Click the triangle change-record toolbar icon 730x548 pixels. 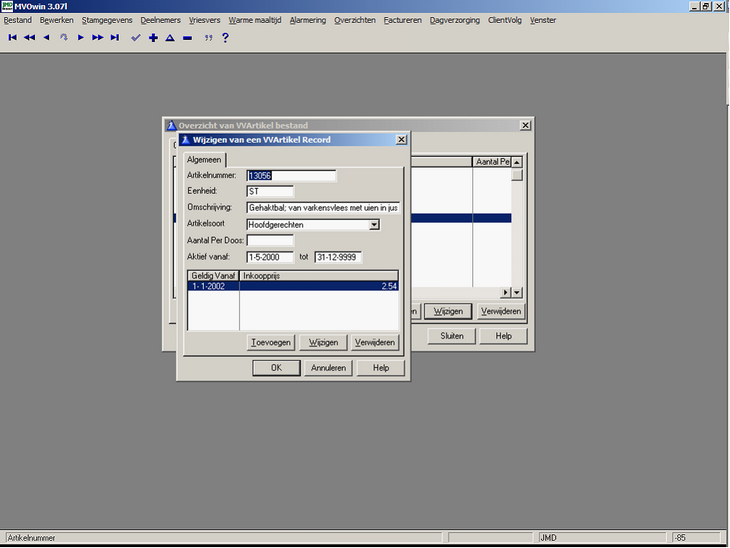(170, 38)
